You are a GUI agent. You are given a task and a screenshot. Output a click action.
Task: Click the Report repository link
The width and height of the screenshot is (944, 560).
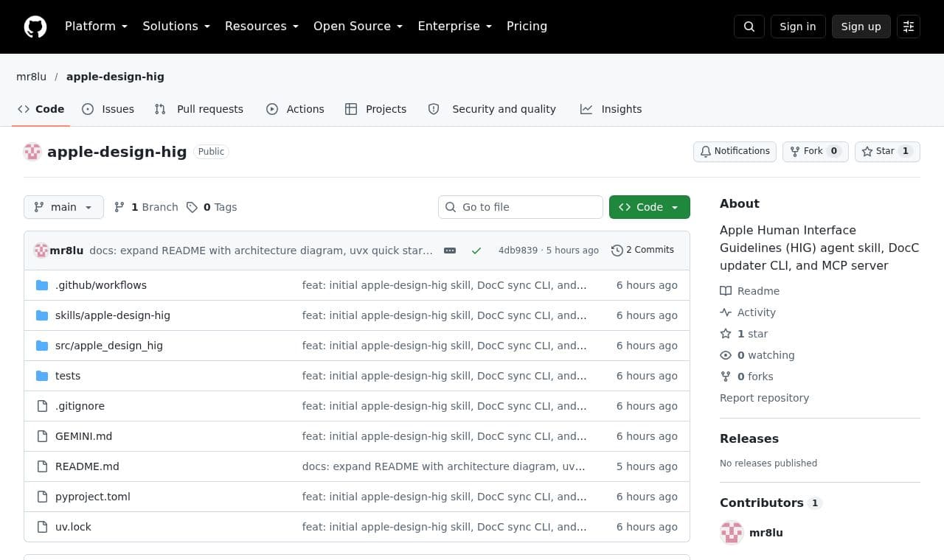tap(764, 398)
